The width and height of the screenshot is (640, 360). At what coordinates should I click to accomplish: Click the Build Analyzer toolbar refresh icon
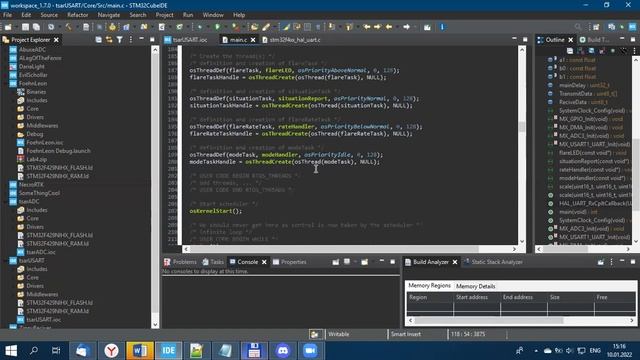(600, 262)
